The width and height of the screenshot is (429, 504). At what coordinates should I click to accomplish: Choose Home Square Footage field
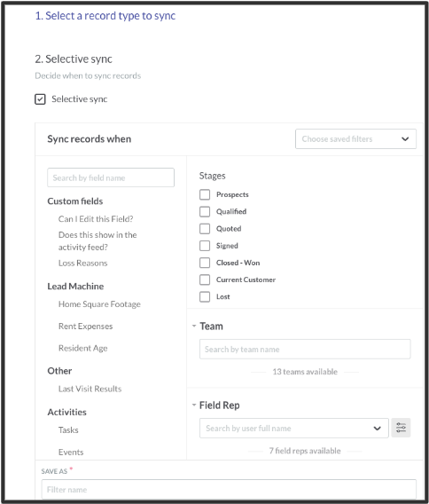[99, 304]
